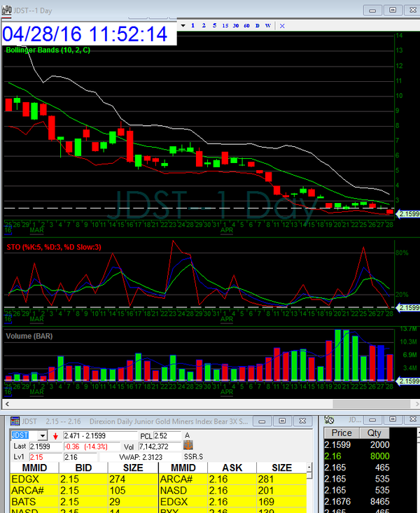The height and width of the screenshot is (513, 420).
Task: Click Level 2 table scroll-up arrow
Action: pos(309,467)
